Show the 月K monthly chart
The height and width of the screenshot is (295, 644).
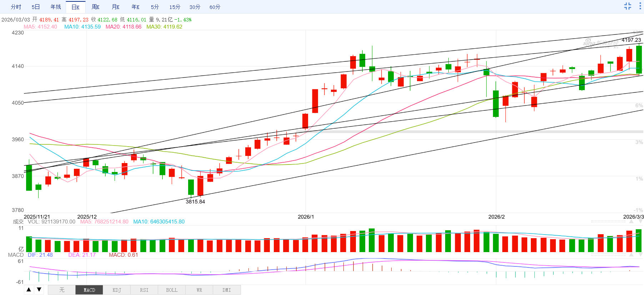[x=115, y=7]
